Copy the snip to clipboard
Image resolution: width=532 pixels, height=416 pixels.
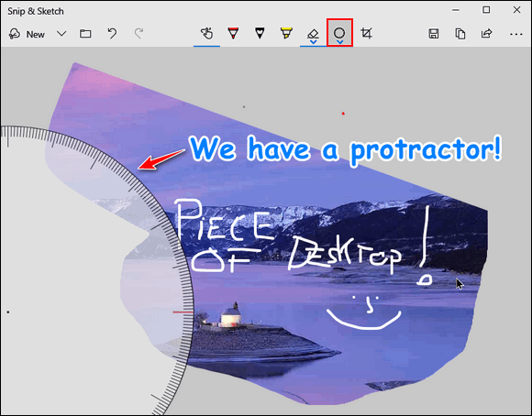tap(460, 34)
